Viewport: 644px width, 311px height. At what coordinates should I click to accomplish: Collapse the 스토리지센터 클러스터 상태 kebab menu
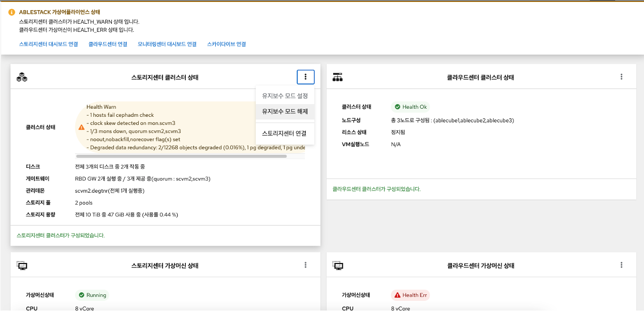point(305,77)
